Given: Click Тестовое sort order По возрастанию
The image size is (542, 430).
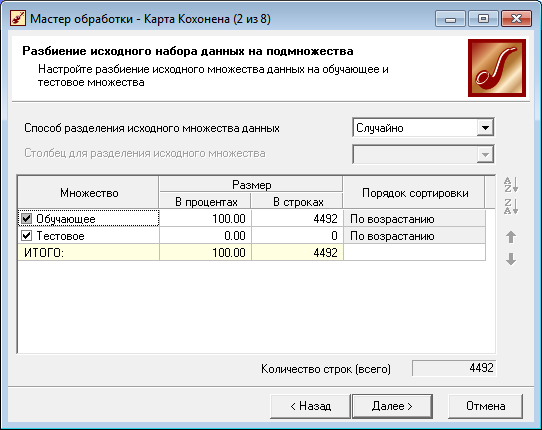Looking at the screenshot, I should pyautogui.click(x=414, y=235).
